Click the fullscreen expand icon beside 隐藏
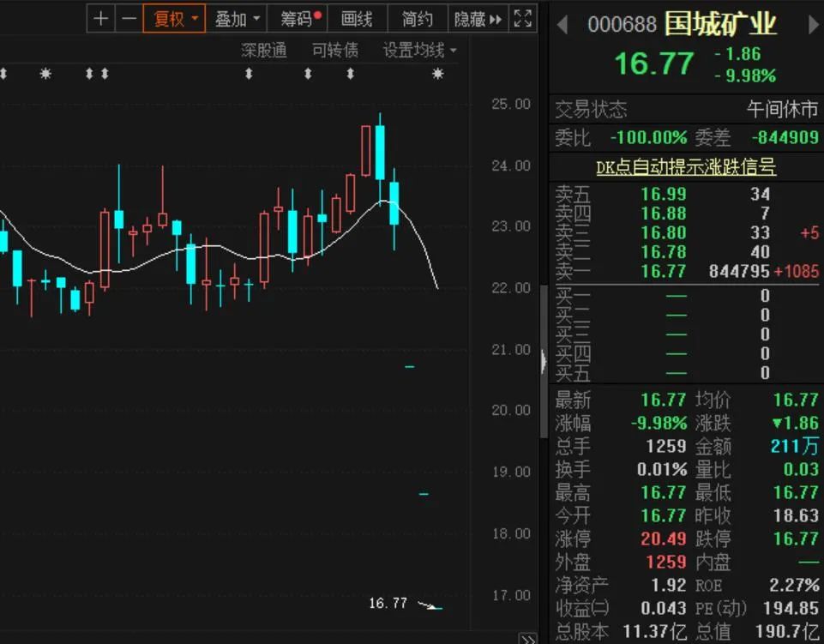The height and width of the screenshot is (644, 824). [522, 18]
